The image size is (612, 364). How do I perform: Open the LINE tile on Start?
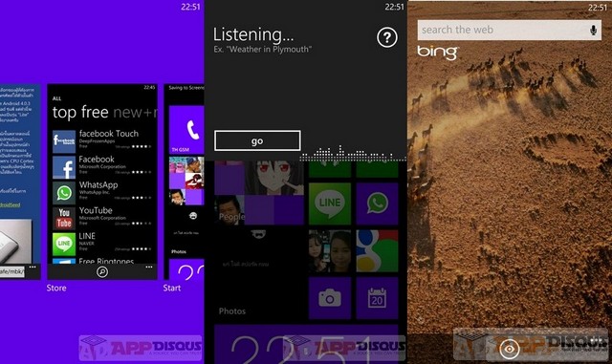point(330,203)
